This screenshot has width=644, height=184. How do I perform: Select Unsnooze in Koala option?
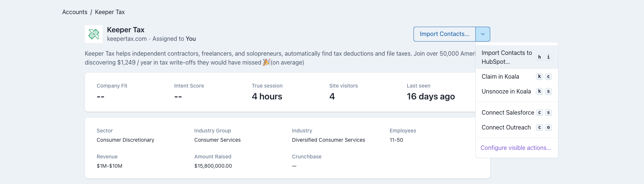pos(506,91)
